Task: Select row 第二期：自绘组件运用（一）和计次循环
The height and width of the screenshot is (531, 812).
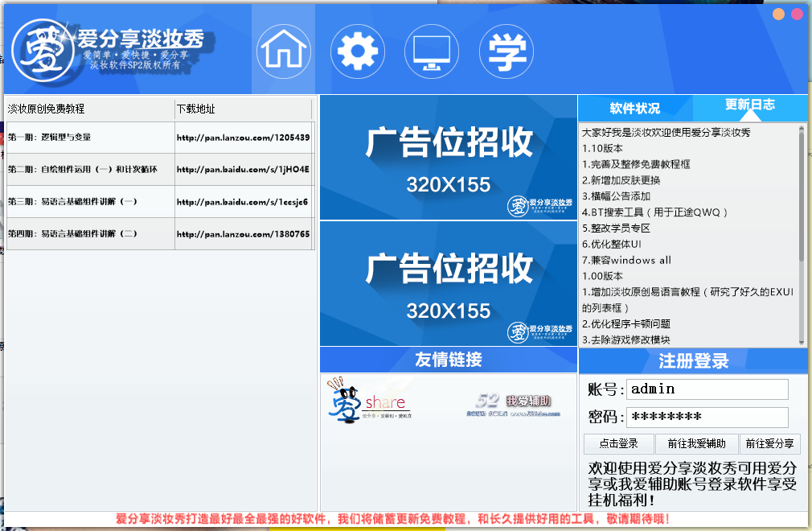Action: [160, 170]
